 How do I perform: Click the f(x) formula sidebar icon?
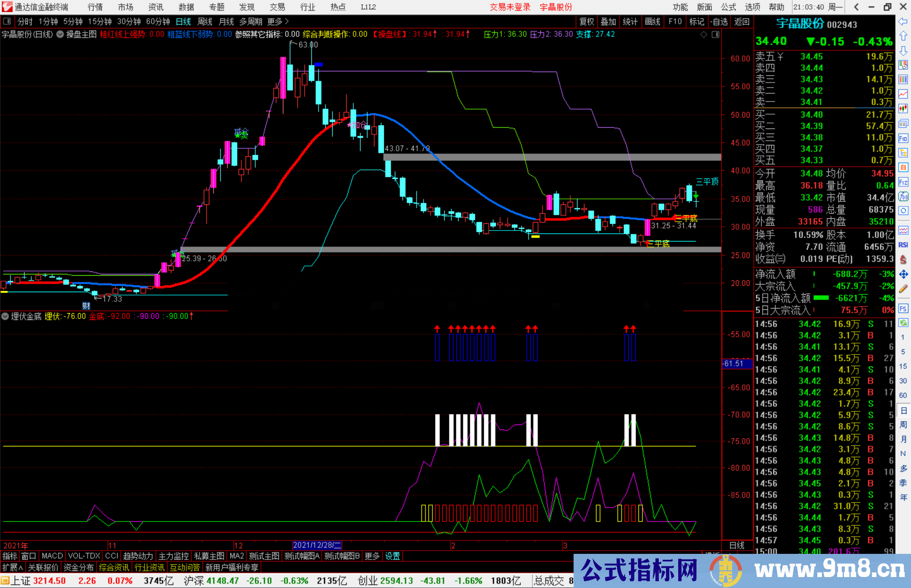point(903,196)
